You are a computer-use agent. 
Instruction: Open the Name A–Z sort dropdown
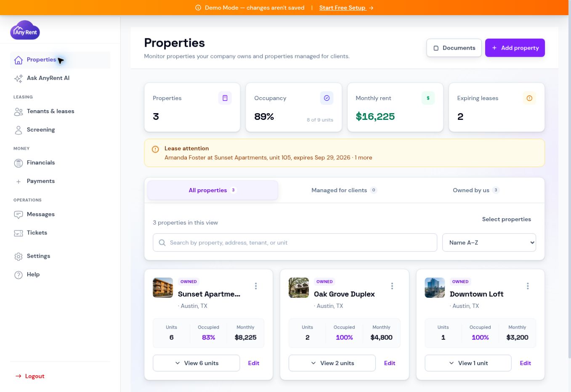point(489,243)
